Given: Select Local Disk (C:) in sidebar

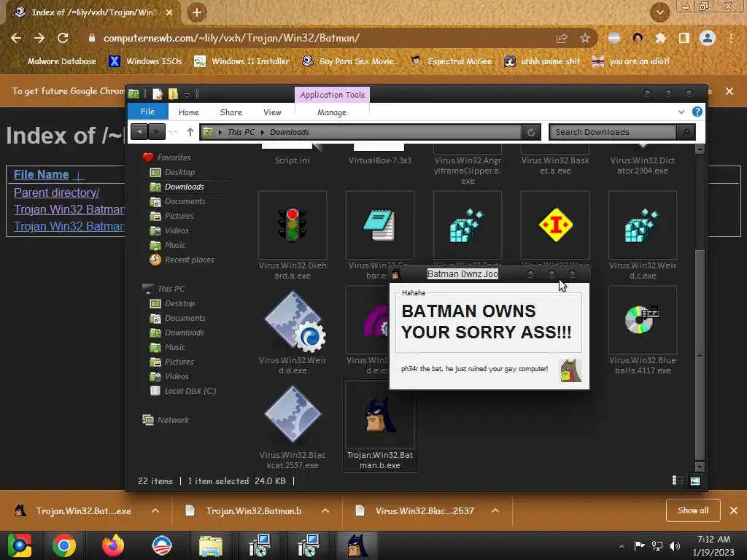Looking at the screenshot, I should click(183, 391).
